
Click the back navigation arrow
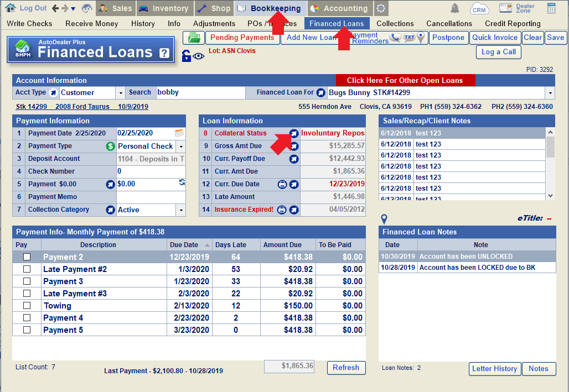[55, 8]
